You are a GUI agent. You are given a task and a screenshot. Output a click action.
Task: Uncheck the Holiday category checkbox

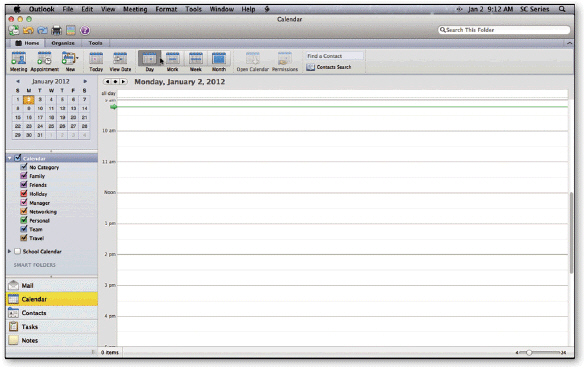click(24, 194)
